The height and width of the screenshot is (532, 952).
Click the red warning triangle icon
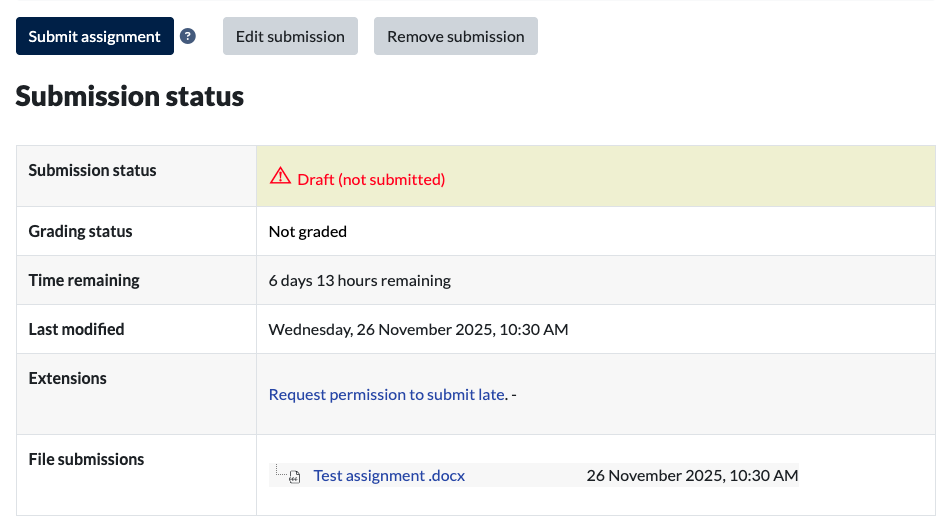tap(280, 177)
